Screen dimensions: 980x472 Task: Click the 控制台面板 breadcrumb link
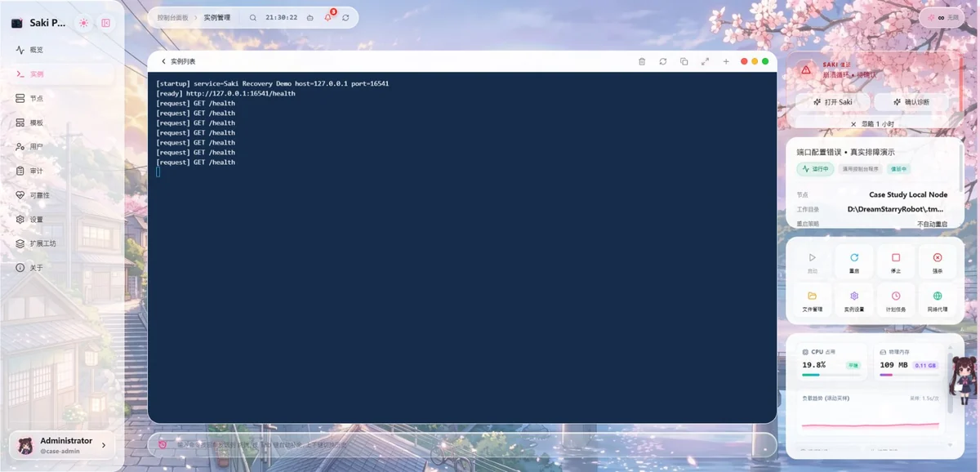point(172,17)
